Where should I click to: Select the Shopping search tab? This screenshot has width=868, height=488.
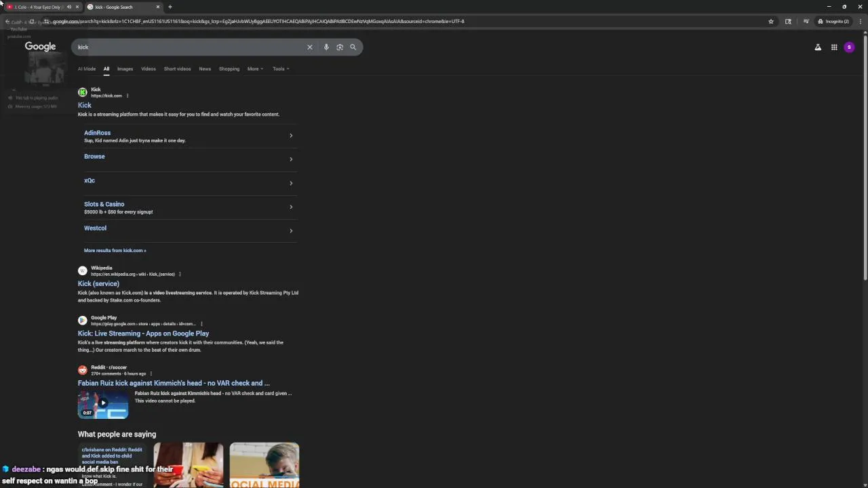tap(229, 68)
